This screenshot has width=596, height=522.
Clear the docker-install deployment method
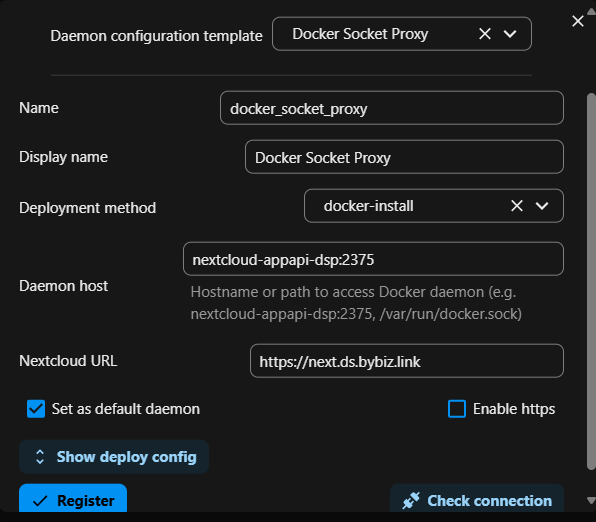pyautogui.click(x=517, y=206)
